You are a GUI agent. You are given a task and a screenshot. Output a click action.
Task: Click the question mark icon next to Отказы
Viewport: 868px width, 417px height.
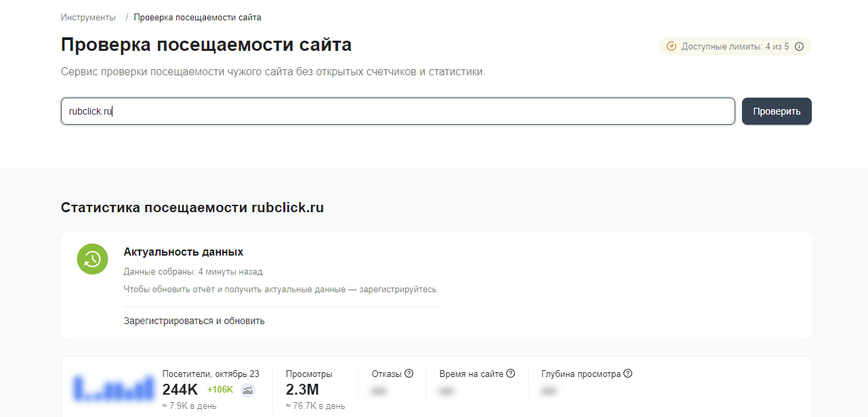pyautogui.click(x=408, y=373)
